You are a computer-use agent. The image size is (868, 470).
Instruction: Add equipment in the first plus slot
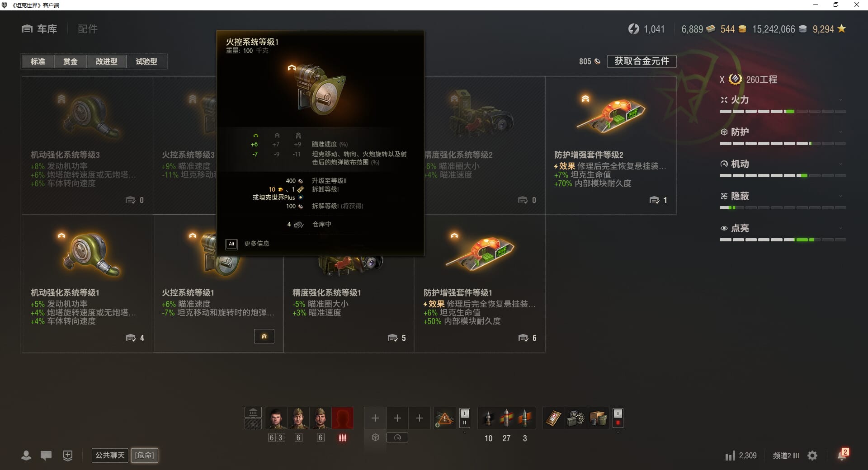click(x=375, y=418)
